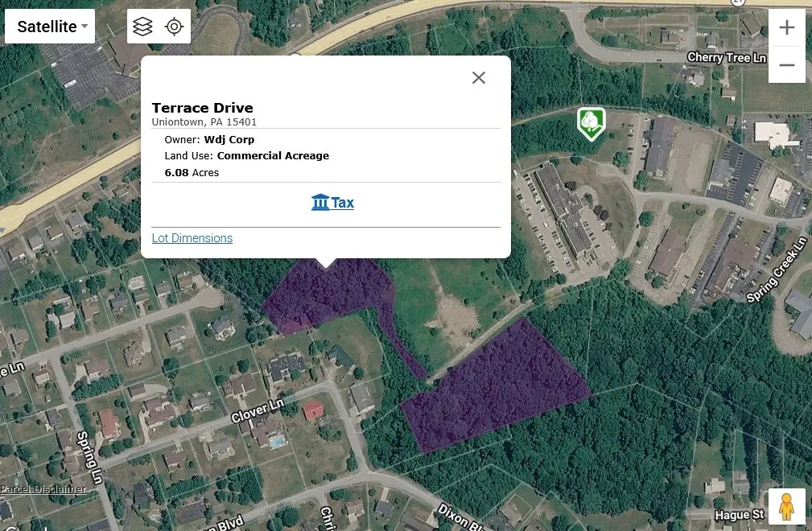Dismiss the Terrace Drive info popup
The image size is (812, 531).
point(479,77)
